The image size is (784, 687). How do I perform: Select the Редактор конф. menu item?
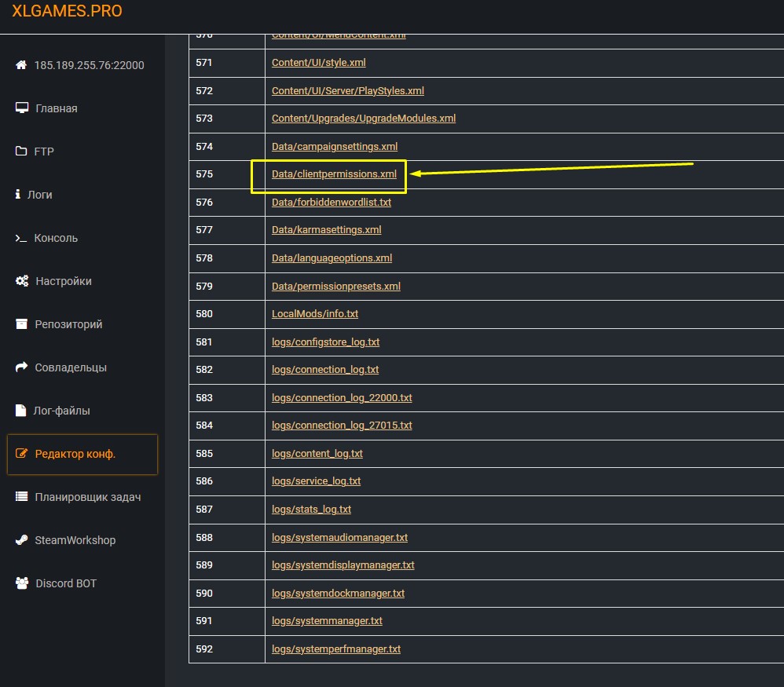pos(75,454)
